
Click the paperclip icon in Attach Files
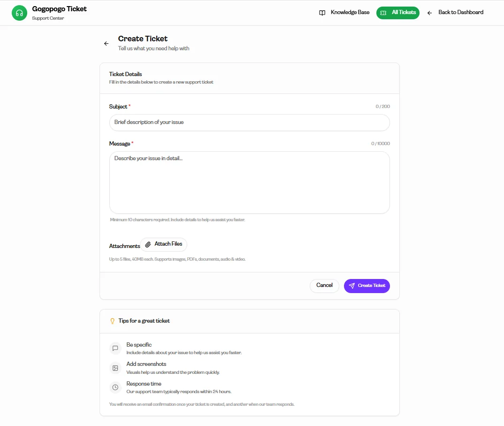(x=148, y=245)
